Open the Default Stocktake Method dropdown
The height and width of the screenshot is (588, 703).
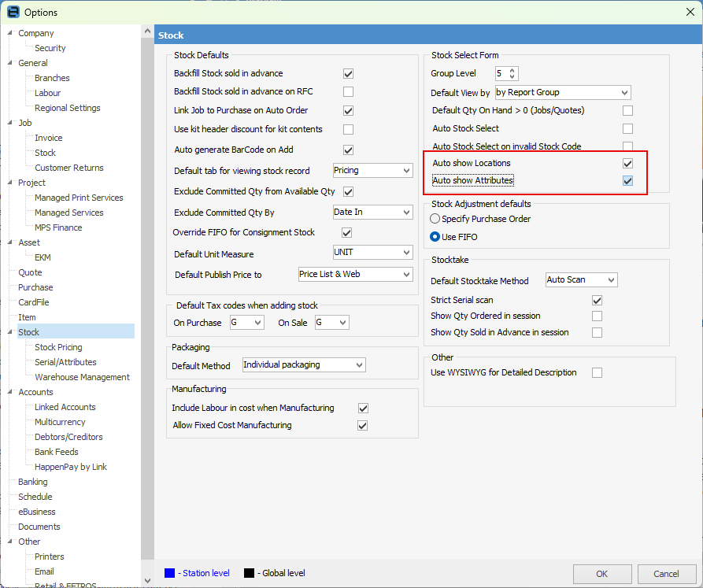coord(611,279)
